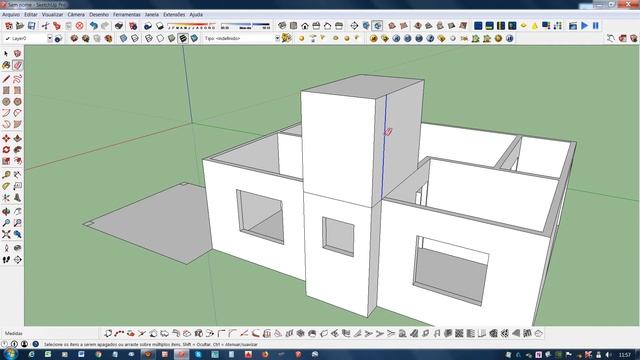Image resolution: width=640 pixels, height=360 pixels.
Task: Enable Monochrome face style
Action: [x=194, y=38]
